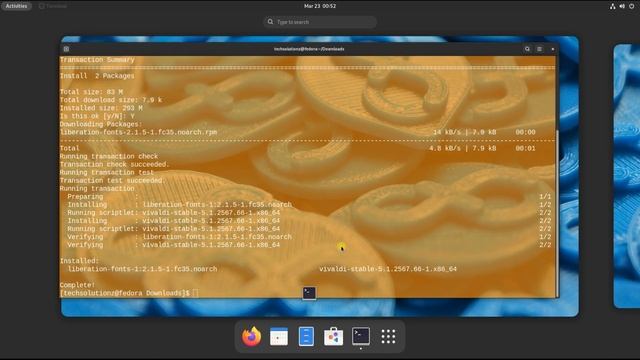Image resolution: width=640 pixels, height=360 pixels.
Task: Open the Software store from dock
Action: (333, 337)
